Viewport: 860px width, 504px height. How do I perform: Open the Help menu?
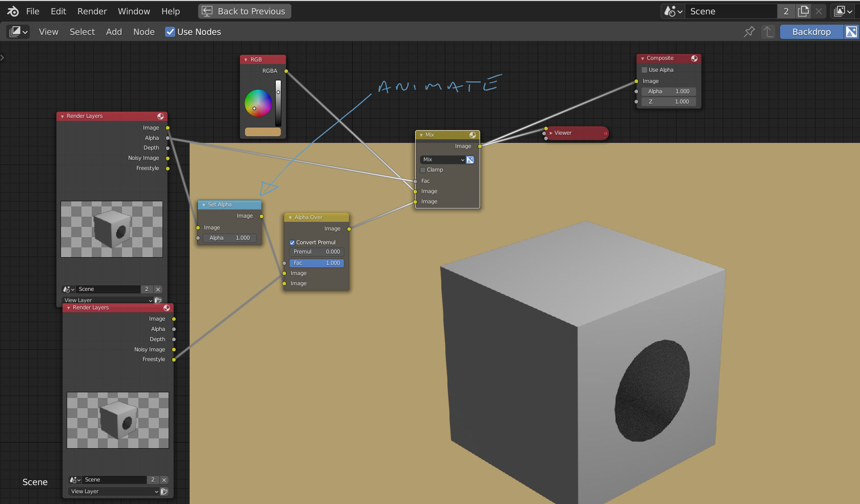point(171,11)
